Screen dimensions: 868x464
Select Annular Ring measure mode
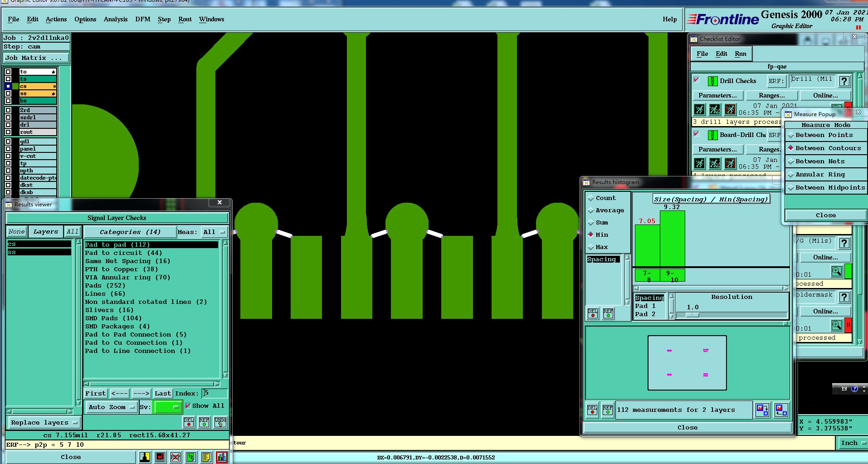click(x=825, y=175)
